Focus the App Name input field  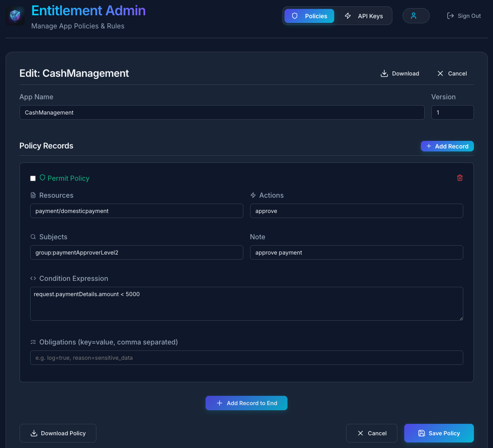[x=222, y=112]
